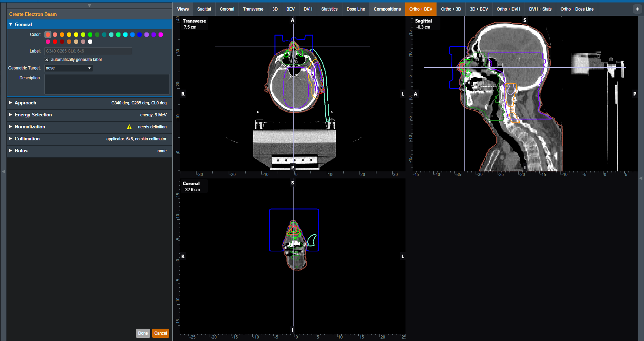The image size is (644, 341).
Task: Uncheck automatically generate label
Action: pos(47,60)
